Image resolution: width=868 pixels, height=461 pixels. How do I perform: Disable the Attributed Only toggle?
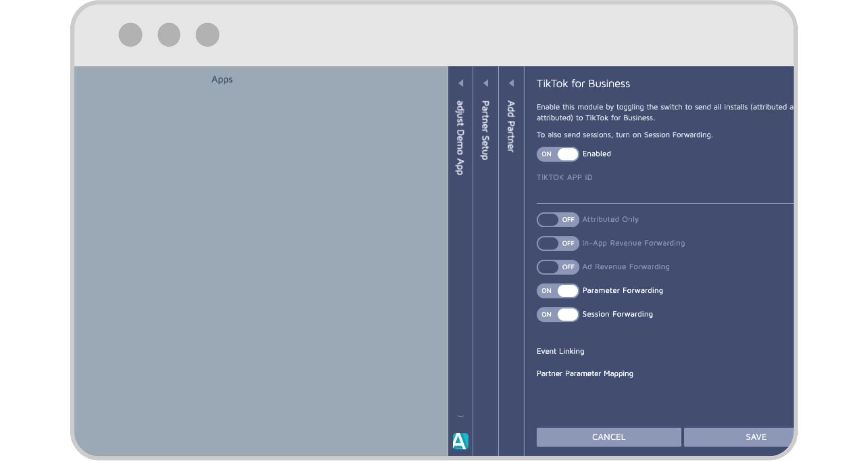pos(556,219)
